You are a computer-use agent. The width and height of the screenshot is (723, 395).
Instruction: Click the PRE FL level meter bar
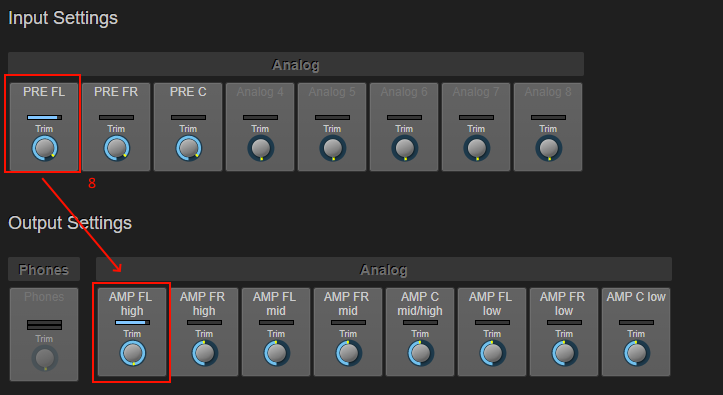(44, 118)
